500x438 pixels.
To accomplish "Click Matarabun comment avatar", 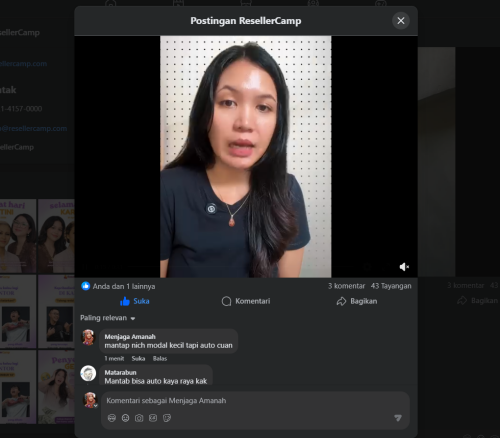I will 88,373.
